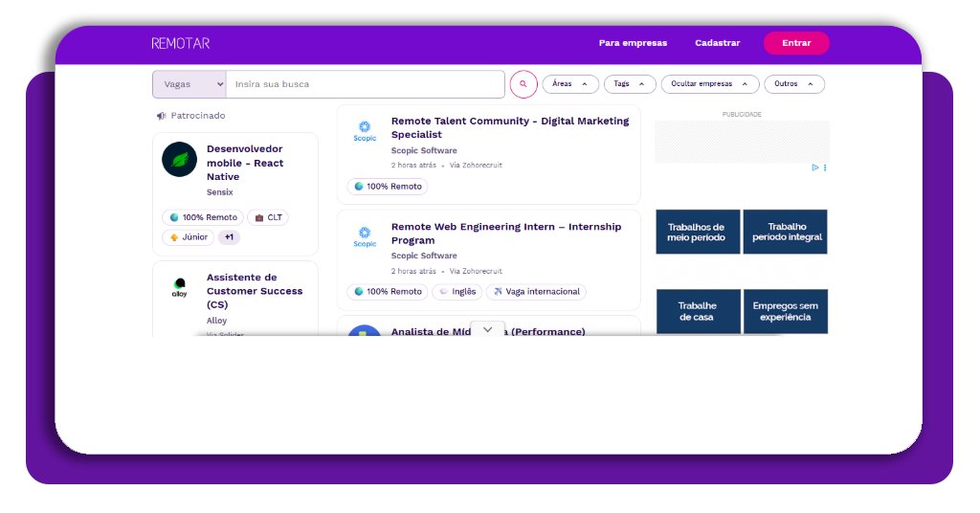Click the Júnior level tag
The width and height of the screenshot is (980, 513).
coord(189,237)
